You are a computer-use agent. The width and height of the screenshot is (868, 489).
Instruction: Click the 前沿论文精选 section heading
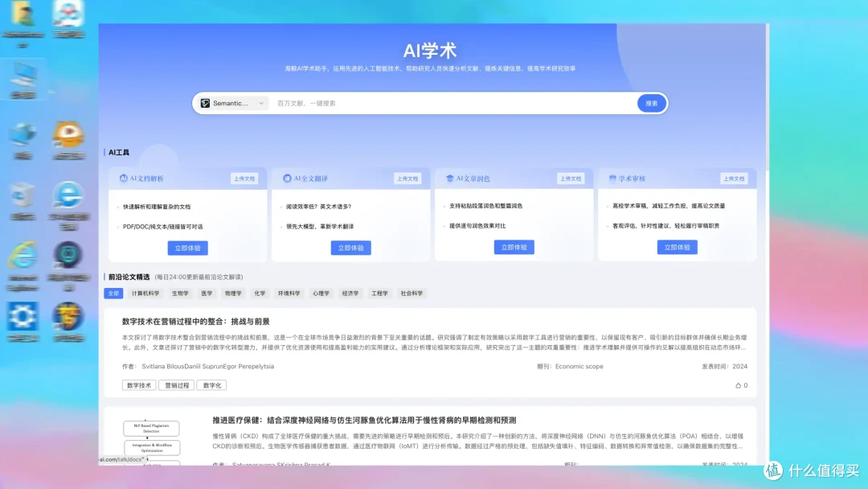pyautogui.click(x=129, y=277)
